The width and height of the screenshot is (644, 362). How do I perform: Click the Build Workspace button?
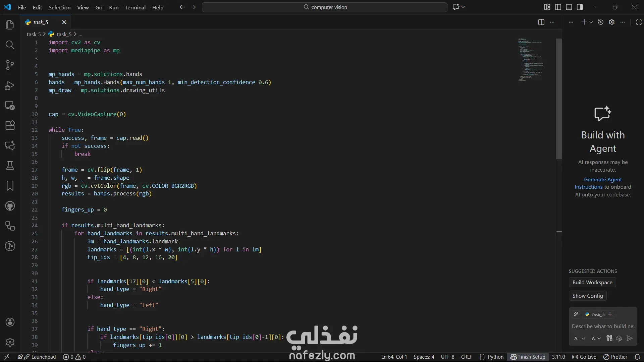592,282
